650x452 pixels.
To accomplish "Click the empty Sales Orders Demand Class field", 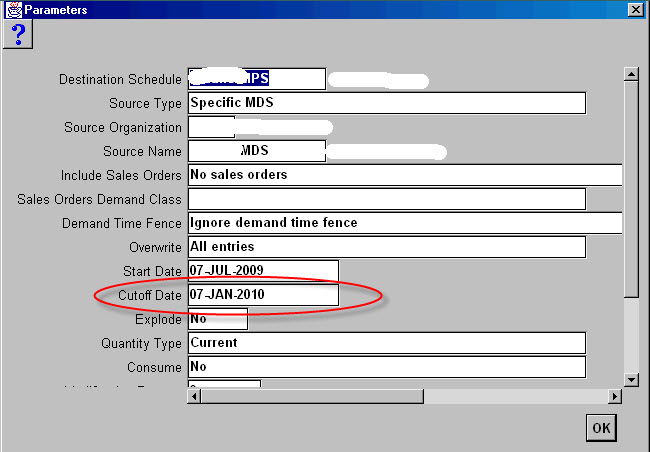I will (x=387, y=199).
